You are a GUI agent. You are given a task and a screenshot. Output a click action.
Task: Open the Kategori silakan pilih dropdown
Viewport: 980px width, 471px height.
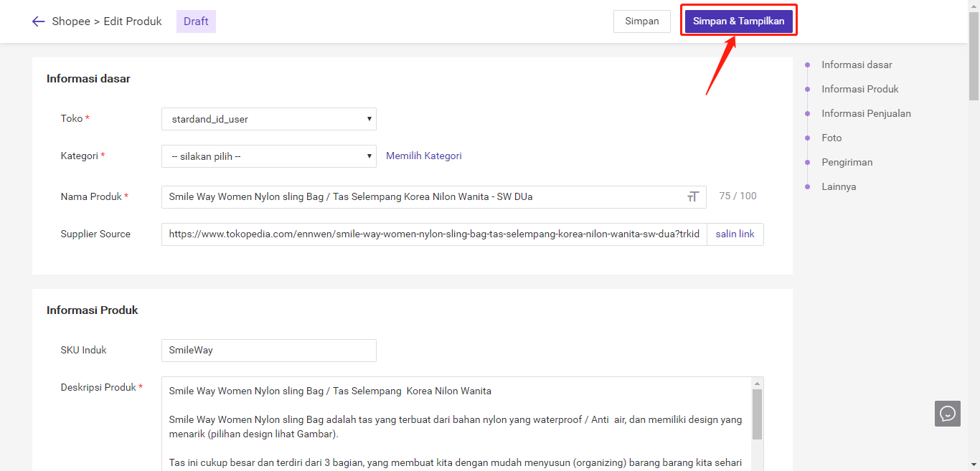pos(269,156)
